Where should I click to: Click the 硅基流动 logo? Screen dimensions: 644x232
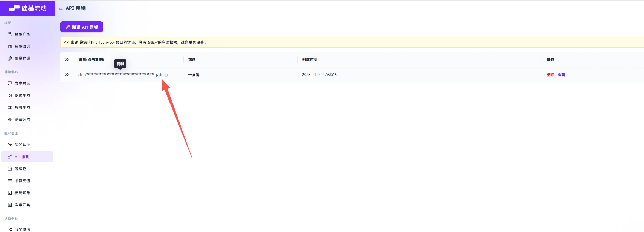27,8
